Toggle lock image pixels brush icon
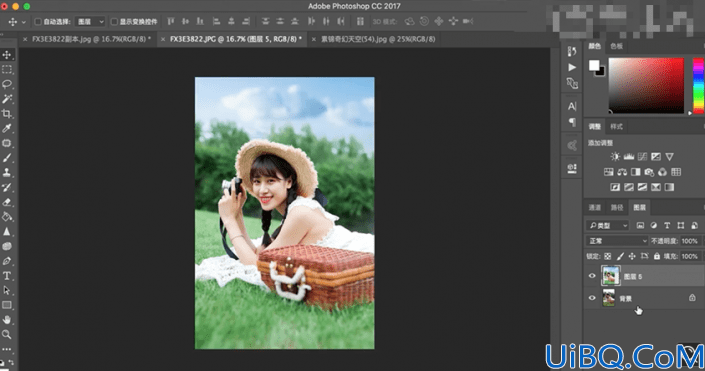This screenshot has width=705, height=371. point(620,256)
